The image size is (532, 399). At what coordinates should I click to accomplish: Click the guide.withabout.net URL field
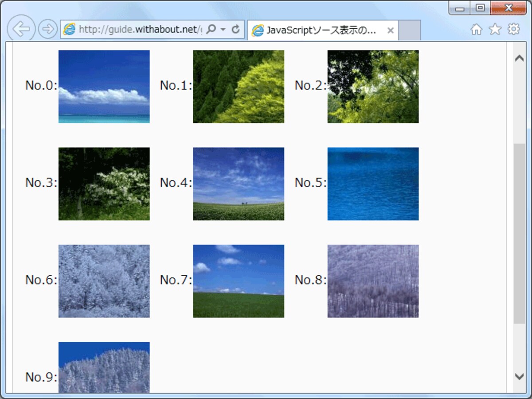(140, 29)
